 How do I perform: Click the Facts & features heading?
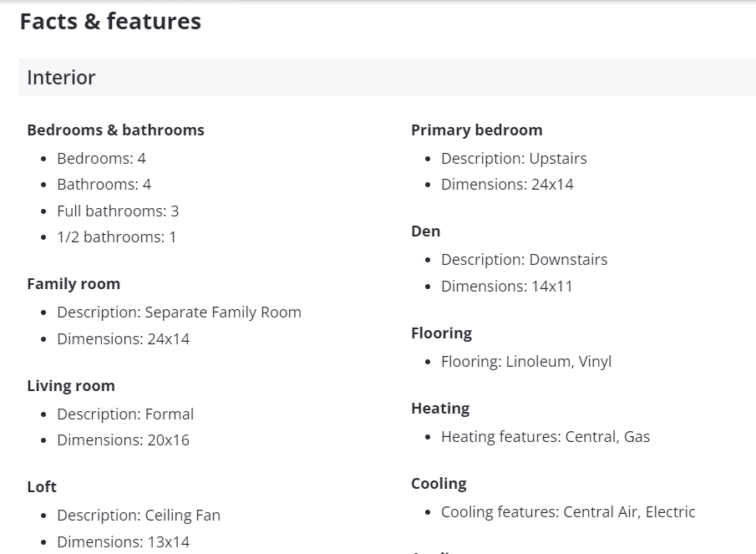coord(110,22)
